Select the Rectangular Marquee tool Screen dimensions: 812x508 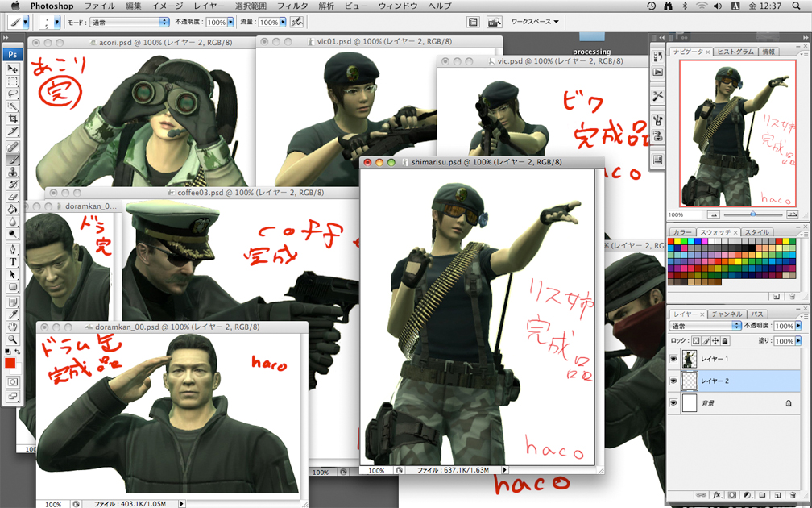coord(12,81)
